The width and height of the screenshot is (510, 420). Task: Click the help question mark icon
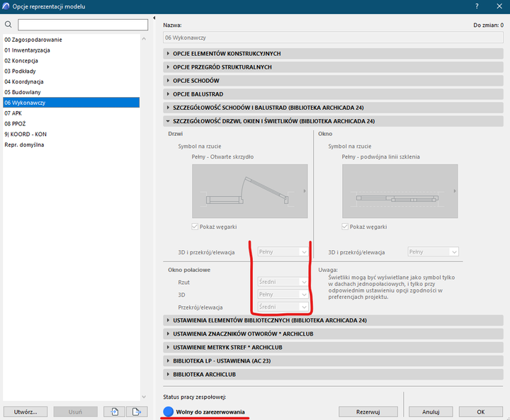tap(477, 6)
